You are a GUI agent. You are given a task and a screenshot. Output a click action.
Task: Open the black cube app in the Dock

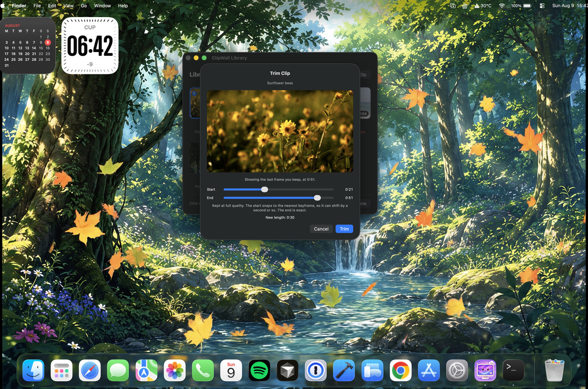(288, 370)
